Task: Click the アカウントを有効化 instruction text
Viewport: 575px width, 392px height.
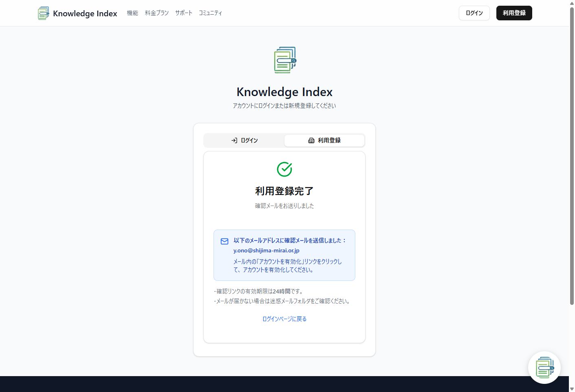Action: [x=288, y=266]
